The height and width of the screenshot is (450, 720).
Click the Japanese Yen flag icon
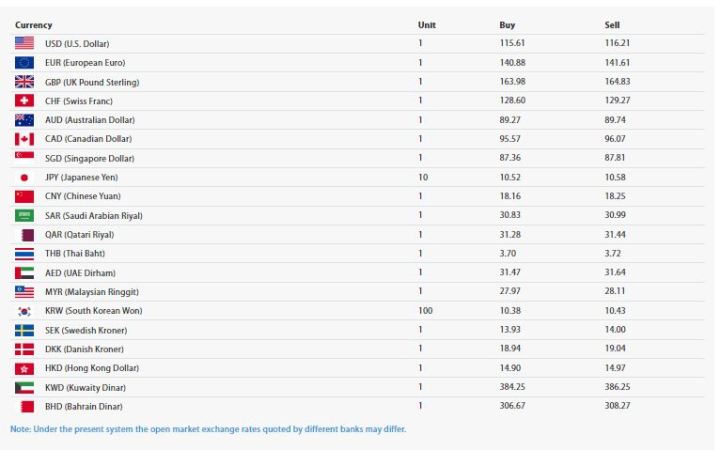point(25,177)
